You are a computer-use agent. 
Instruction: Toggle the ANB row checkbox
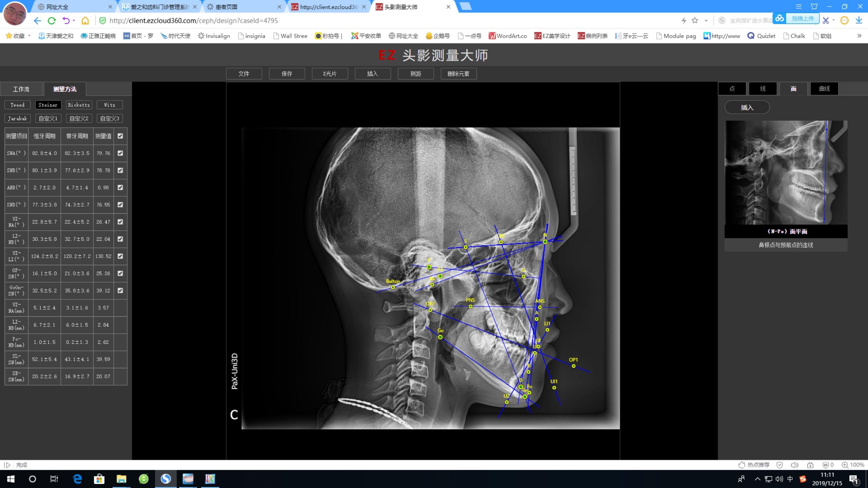pyautogui.click(x=120, y=187)
